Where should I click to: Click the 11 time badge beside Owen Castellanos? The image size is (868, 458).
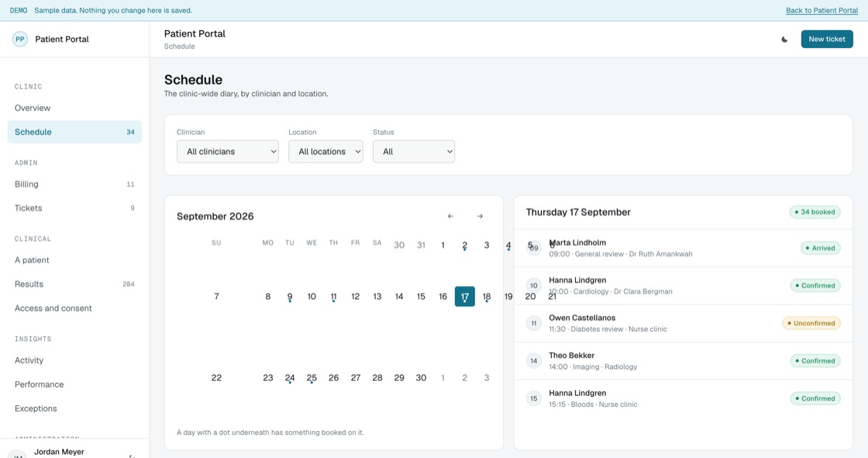pyautogui.click(x=534, y=323)
